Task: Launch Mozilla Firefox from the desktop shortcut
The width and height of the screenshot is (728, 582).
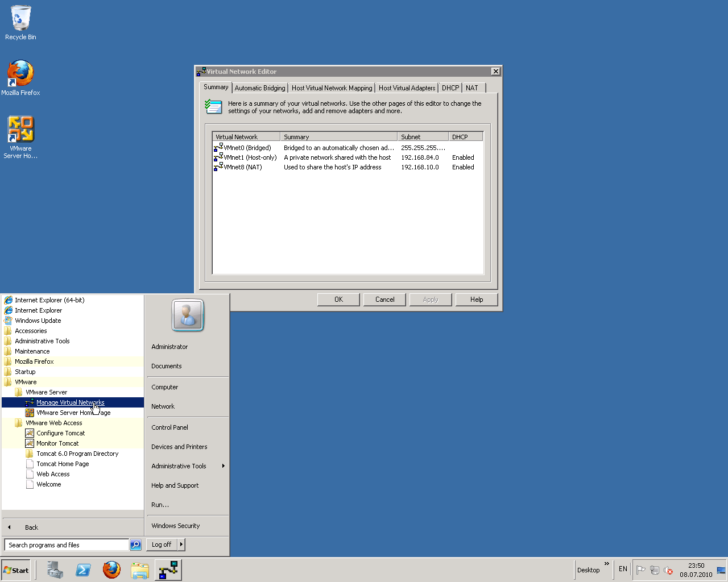Action: click(x=20, y=78)
